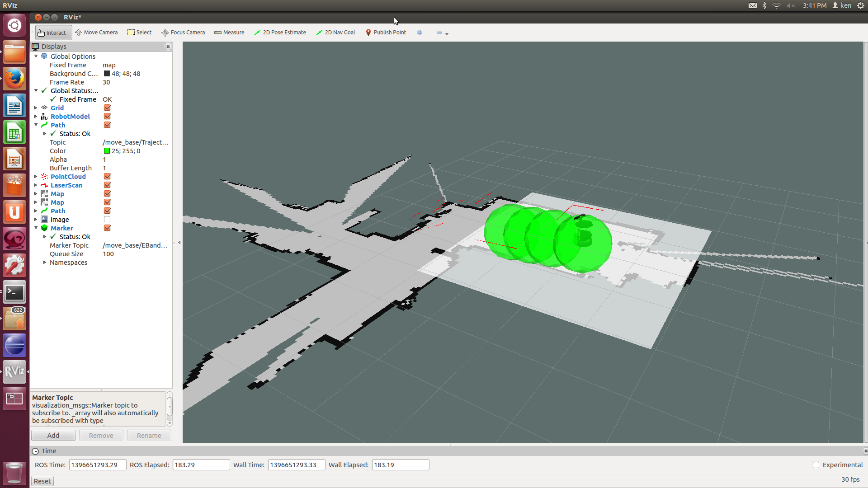Close the Displays panel

168,47
